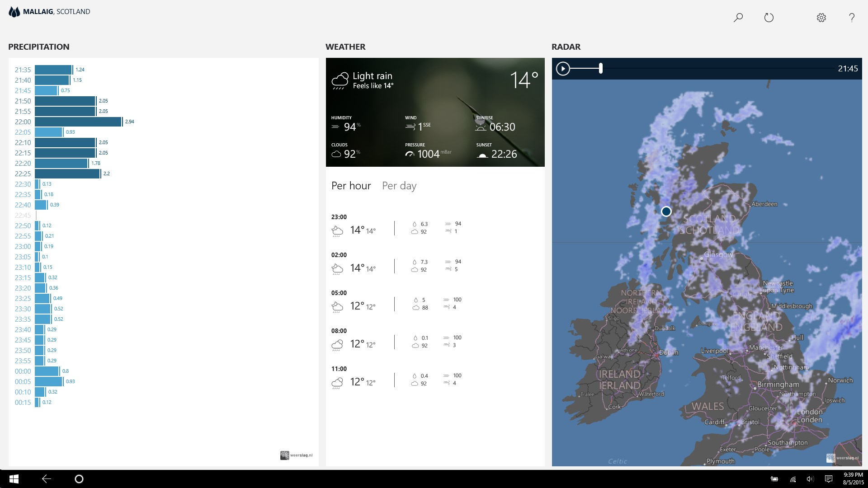Play the radar animation
Image resolution: width=868 pixels, height=488 pixels.
coord(563,69)
